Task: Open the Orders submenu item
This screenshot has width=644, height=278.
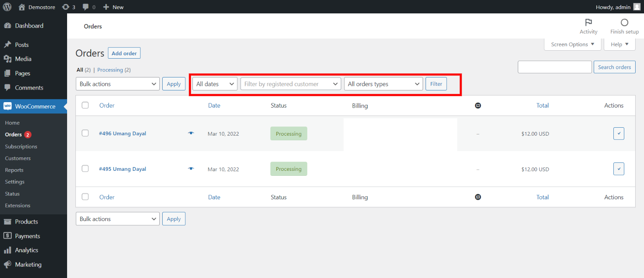Action: pyautogui.click(x=13, y=134)
